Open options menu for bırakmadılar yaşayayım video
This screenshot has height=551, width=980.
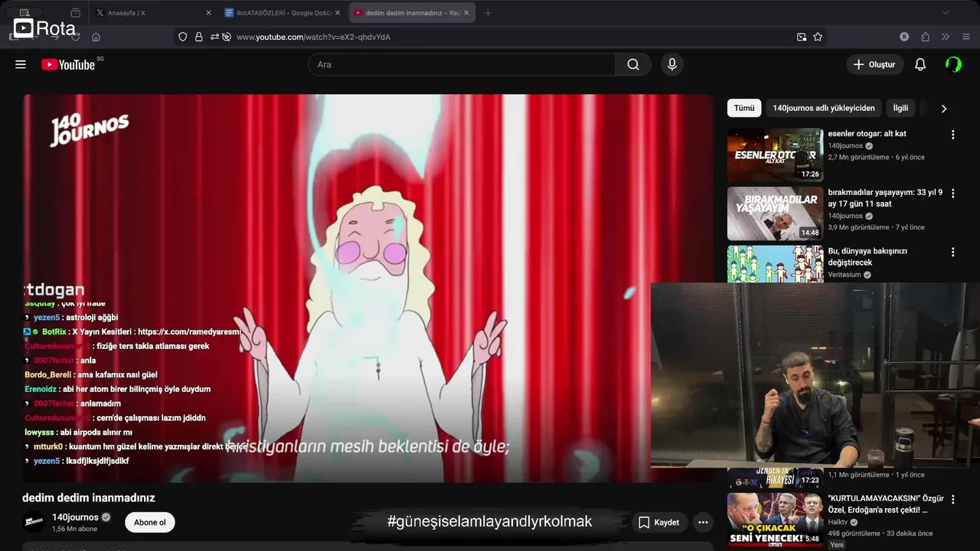click(x=953, y=194)
